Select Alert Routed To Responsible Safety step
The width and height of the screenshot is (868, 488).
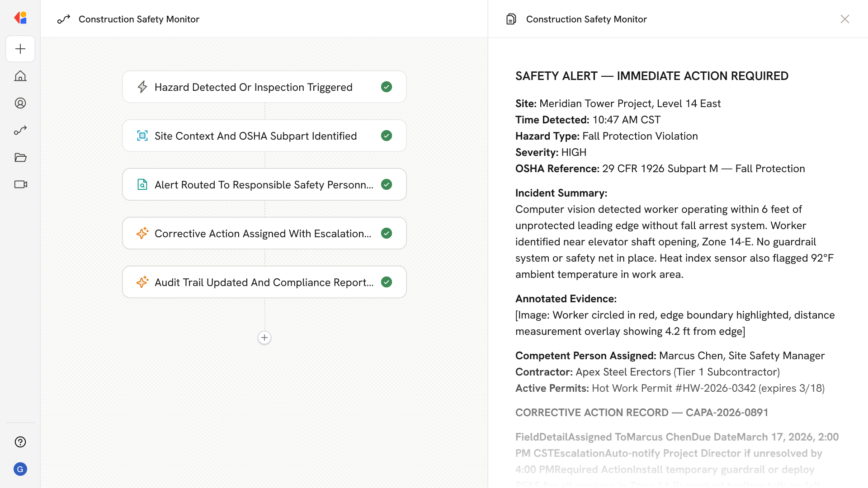[264, 185]
